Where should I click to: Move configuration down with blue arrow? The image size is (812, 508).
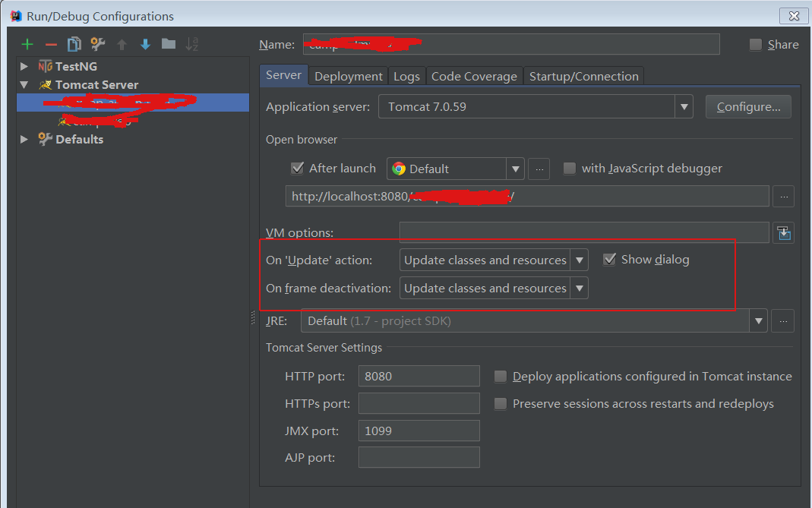tap(146, 45)
